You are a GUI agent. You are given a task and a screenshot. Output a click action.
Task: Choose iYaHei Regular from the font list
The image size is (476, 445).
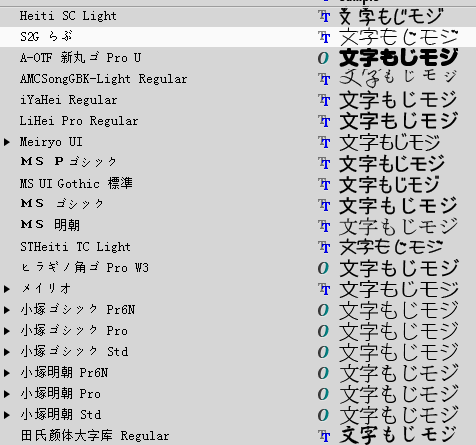tap(238, 100)
